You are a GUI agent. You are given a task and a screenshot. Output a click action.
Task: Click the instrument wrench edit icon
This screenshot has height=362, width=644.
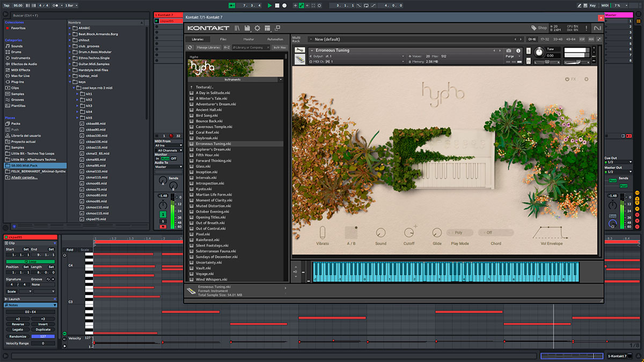coord(299,50)
